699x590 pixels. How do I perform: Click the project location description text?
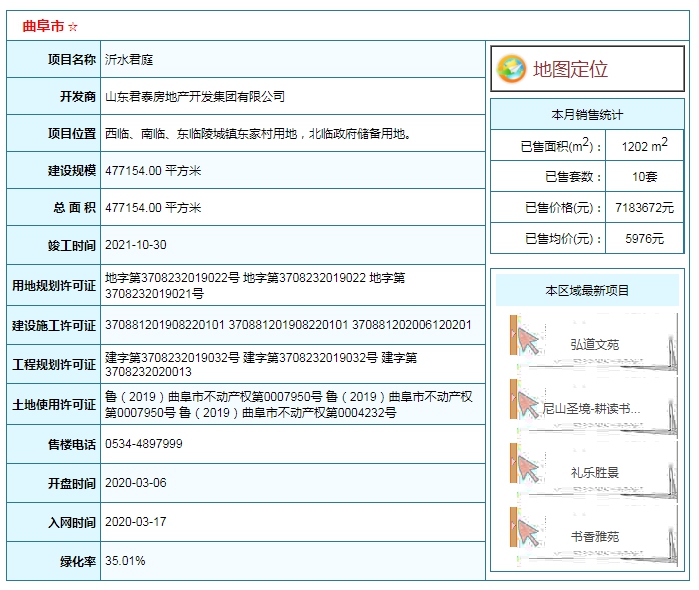(258, 133)
